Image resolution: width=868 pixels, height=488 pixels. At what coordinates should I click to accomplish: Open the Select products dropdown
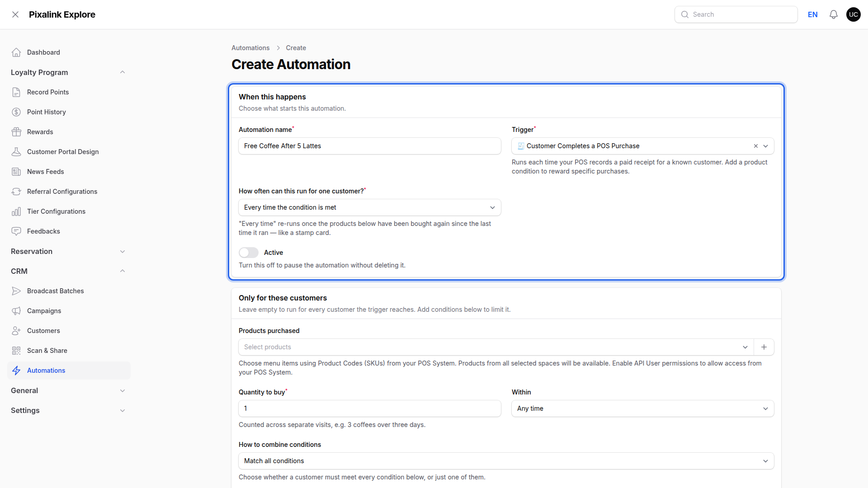[x=496, y=347]
